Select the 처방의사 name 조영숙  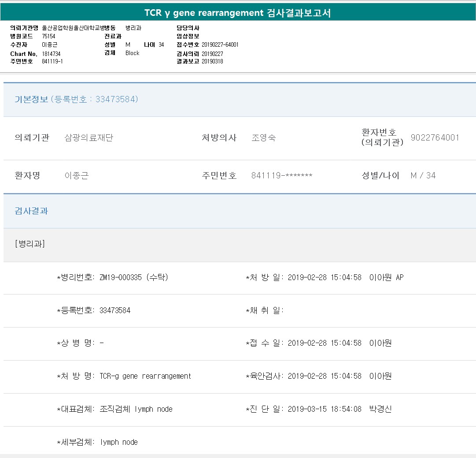pyautogui.click(x=263, y=138)
